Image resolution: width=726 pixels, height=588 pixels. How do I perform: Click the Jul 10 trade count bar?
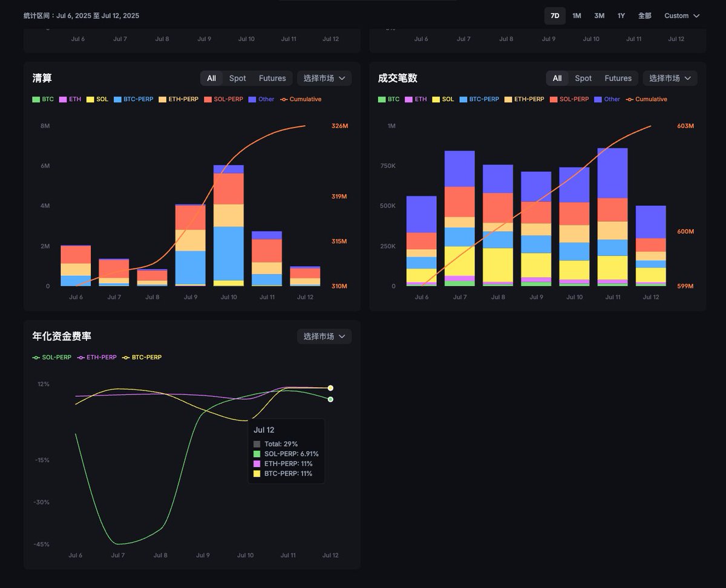click(574, 227)
